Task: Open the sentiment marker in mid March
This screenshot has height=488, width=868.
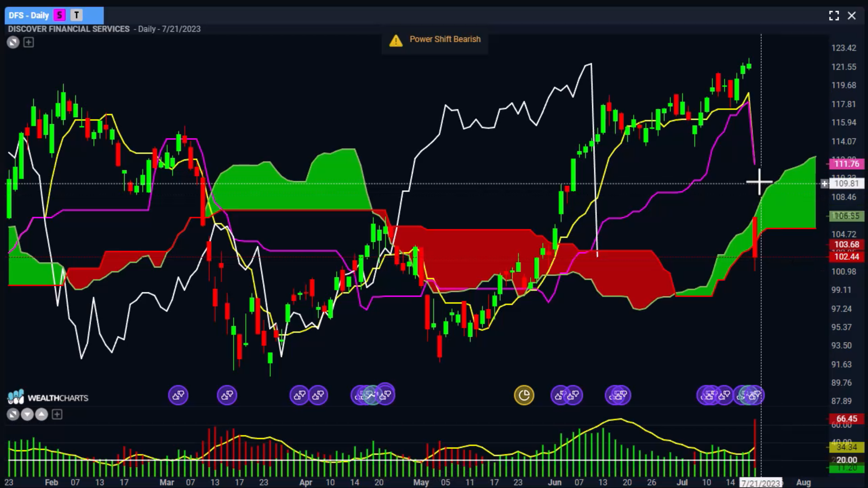Action: (227, 395)
